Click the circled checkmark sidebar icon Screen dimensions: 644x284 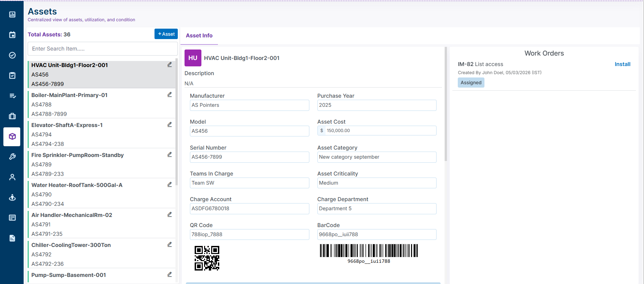12,55
